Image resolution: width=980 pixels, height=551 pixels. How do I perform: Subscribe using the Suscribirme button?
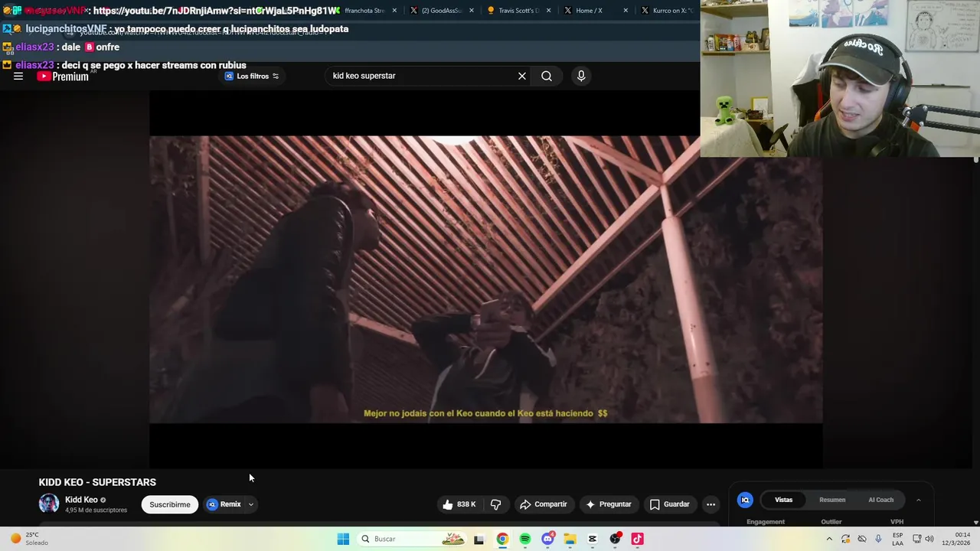(x=170, y=504)
